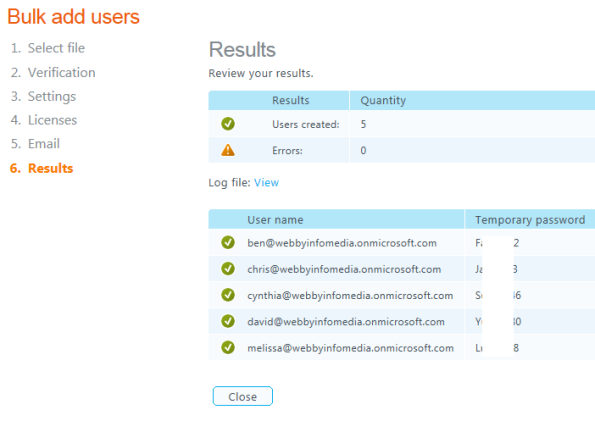This screenshot has width=595, height=421.
Task: Click orange warning triangle beside Errors
Action: tap(228, 150)
